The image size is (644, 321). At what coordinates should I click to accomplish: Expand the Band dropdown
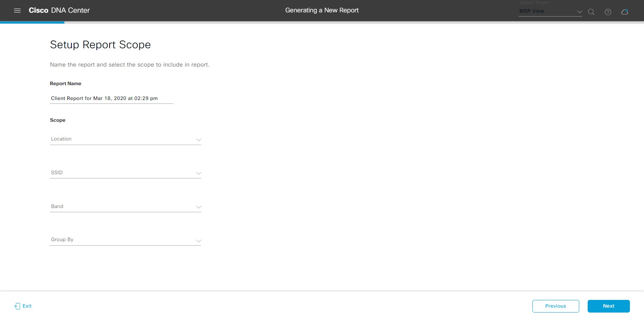[x=125, y=207]
